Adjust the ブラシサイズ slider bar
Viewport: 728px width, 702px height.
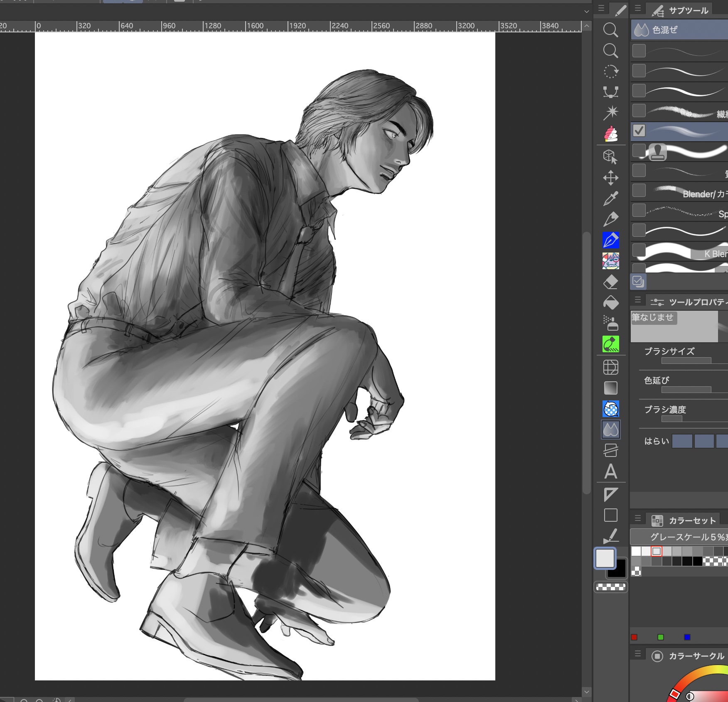click(x=686, y=361)
